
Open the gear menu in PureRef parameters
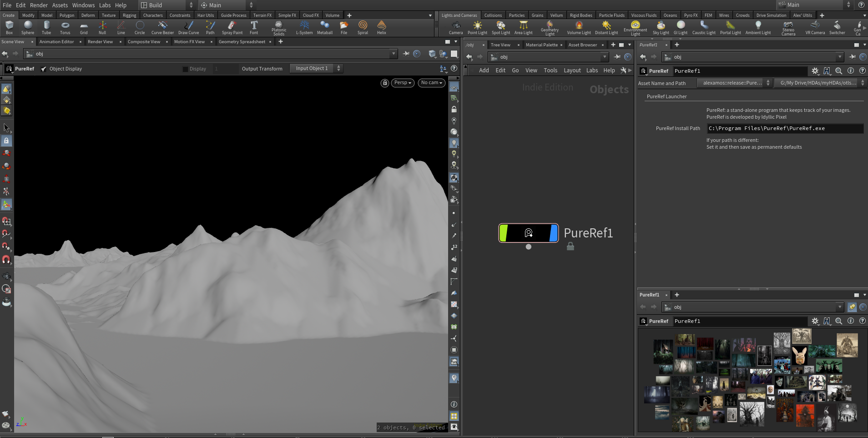(815, 71)
